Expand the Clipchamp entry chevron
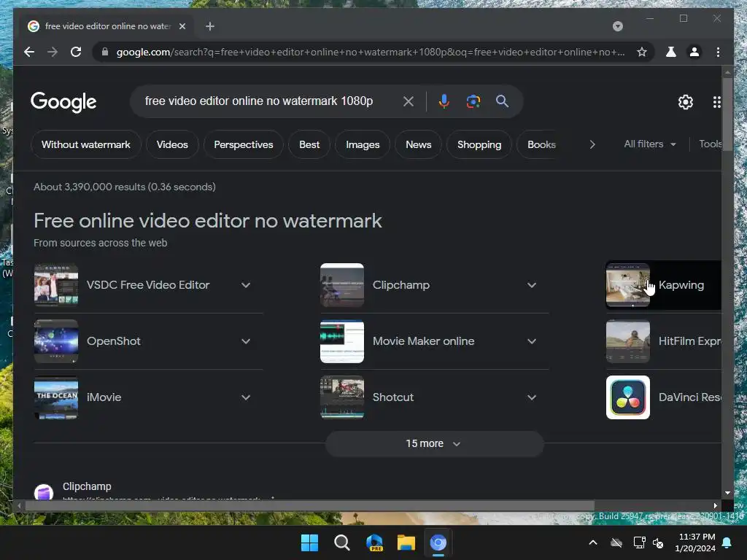Viewport: 747px width, 560px height. tap(532, 285)
